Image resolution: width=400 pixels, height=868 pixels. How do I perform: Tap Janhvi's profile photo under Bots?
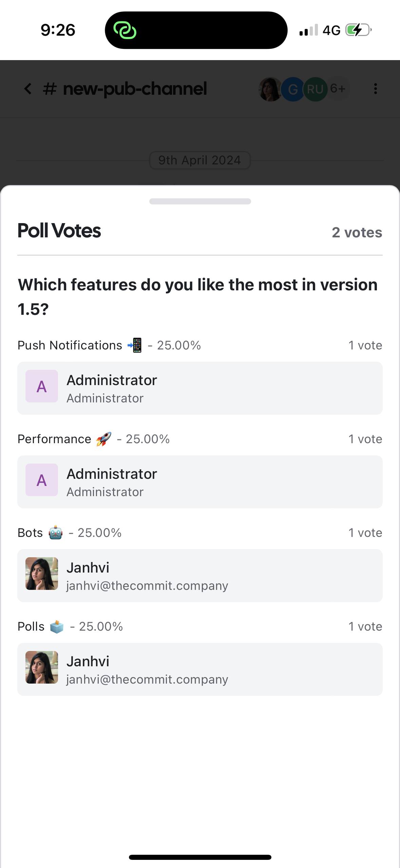click(42, 574)
